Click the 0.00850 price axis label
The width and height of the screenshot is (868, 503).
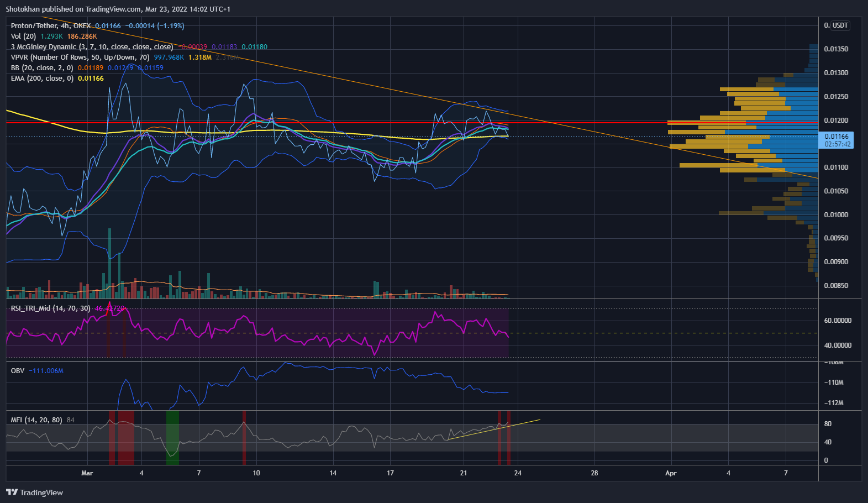click(836, 286)
